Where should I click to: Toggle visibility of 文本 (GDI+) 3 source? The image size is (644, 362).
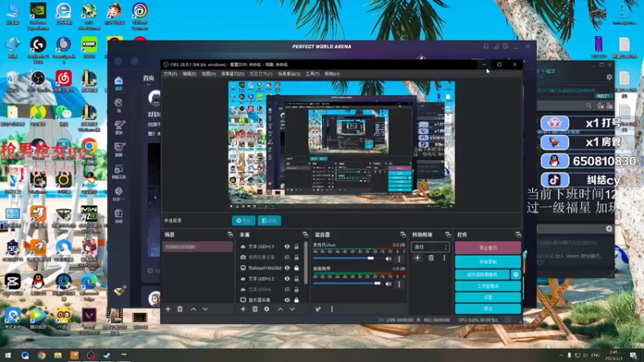[287, 247]
